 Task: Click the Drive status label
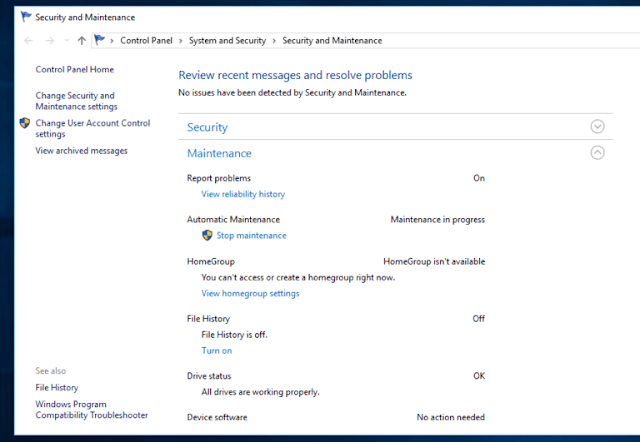209,376
